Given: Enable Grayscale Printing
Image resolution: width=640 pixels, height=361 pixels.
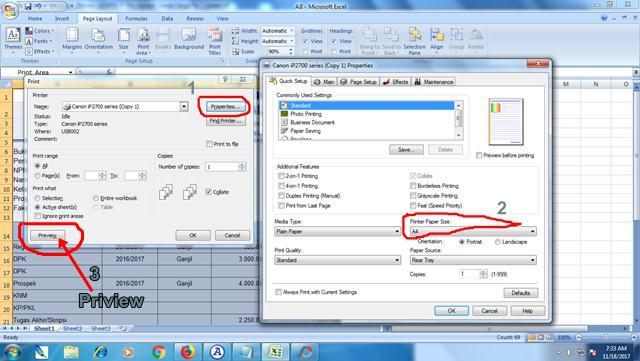Looking at the screenshot, I should (x=413, y=196).
